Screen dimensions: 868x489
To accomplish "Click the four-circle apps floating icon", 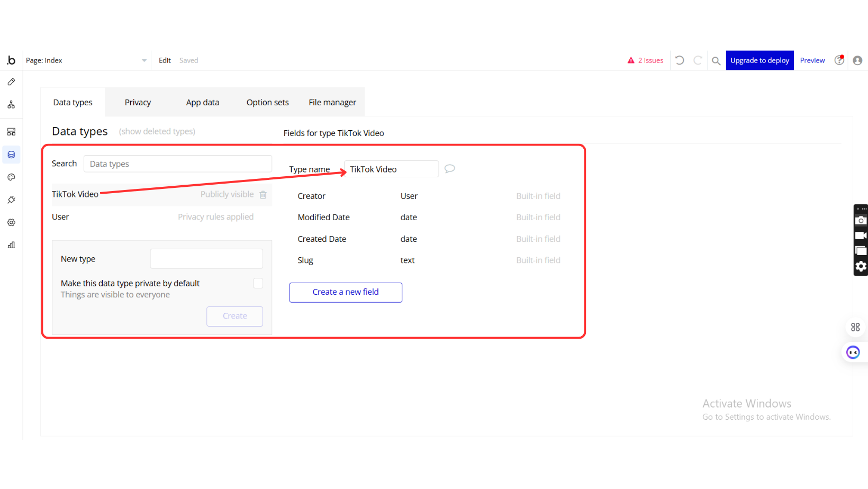I will pos(855,328).
